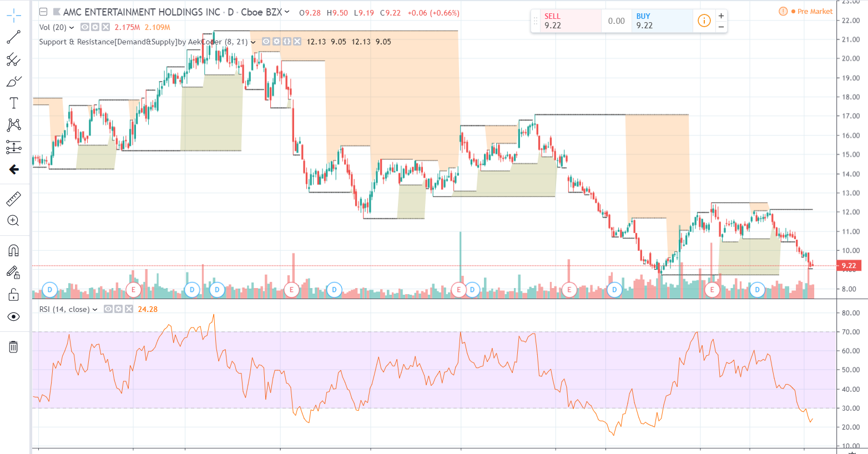Collapse the AMC Entertainment legend box
Image resolution: width=868 pixels, height=454 pixels.
coord(43,12)
